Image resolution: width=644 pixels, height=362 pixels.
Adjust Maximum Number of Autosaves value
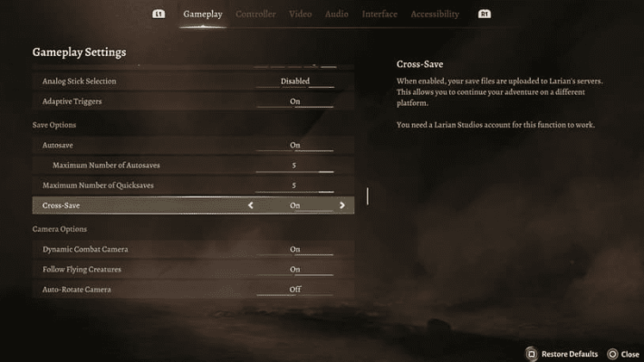click(x=295, y=165)
